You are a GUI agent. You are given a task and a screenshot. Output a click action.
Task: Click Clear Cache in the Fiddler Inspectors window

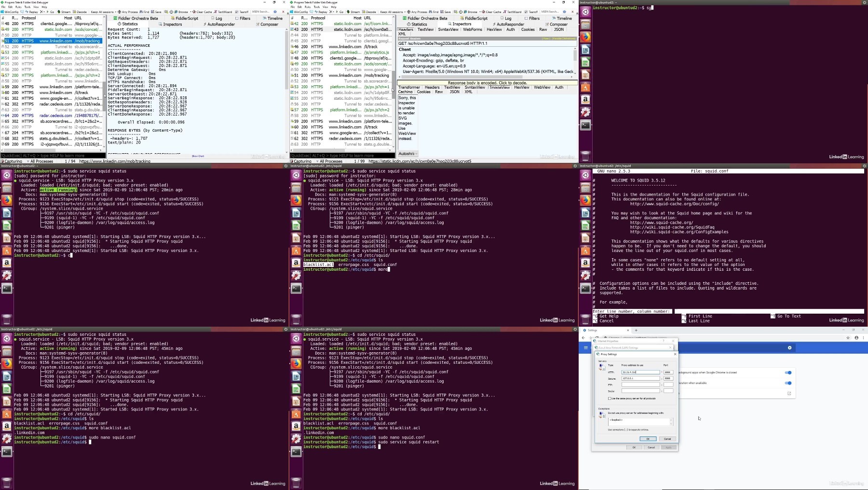point(491,12)
